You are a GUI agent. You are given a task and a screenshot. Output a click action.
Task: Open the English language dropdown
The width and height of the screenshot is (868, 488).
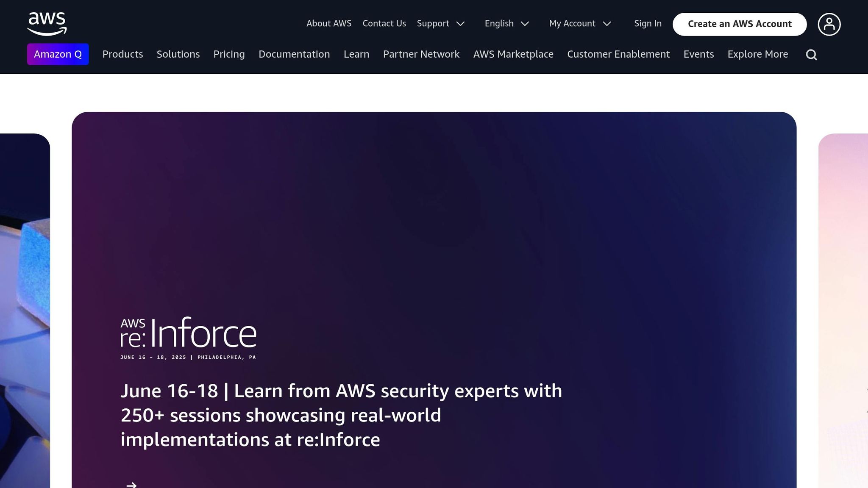pyautogui.click(x=507, y=24)
